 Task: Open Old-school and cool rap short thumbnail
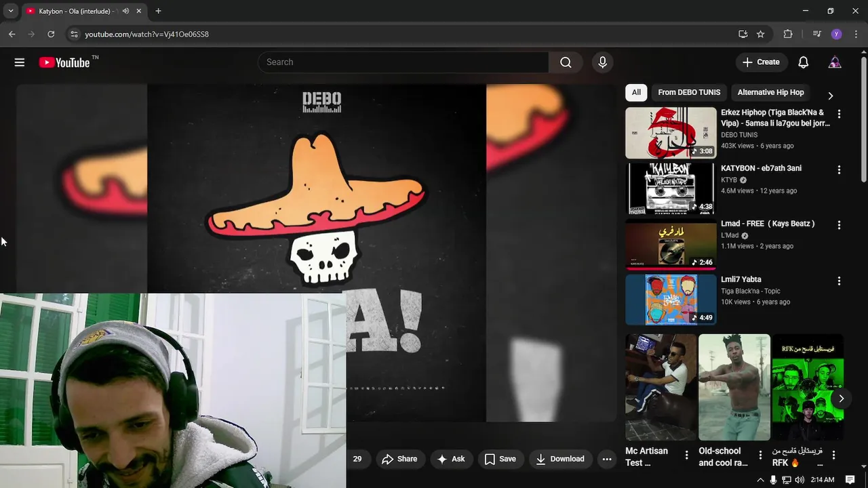coord(734,387)
